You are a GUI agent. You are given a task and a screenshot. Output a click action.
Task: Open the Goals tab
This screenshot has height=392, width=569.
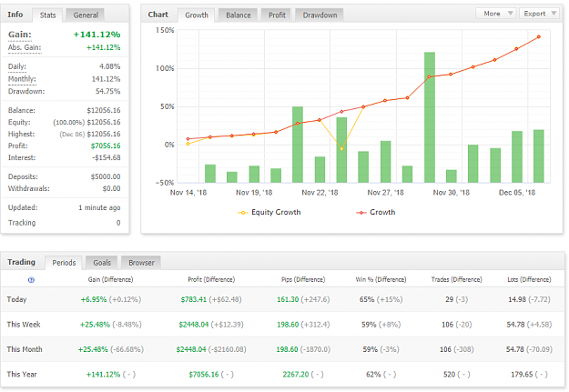pyautogui.click(x=102, y=263)
